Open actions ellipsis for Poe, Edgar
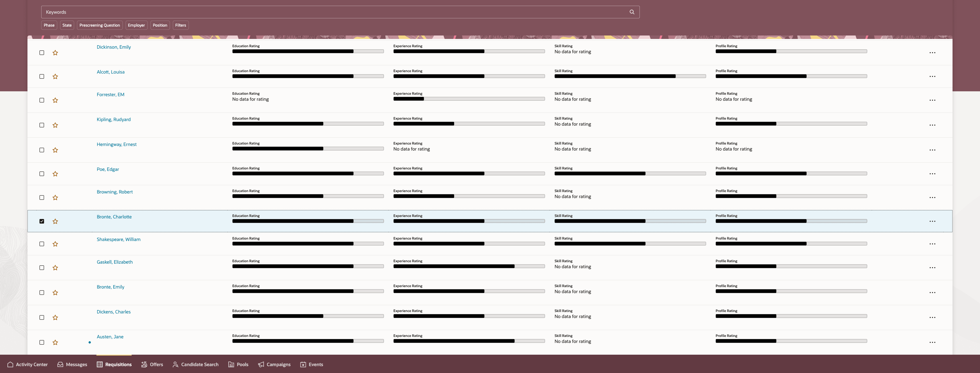980x373 pixels. pyautogui.click(x=932, y=174)
